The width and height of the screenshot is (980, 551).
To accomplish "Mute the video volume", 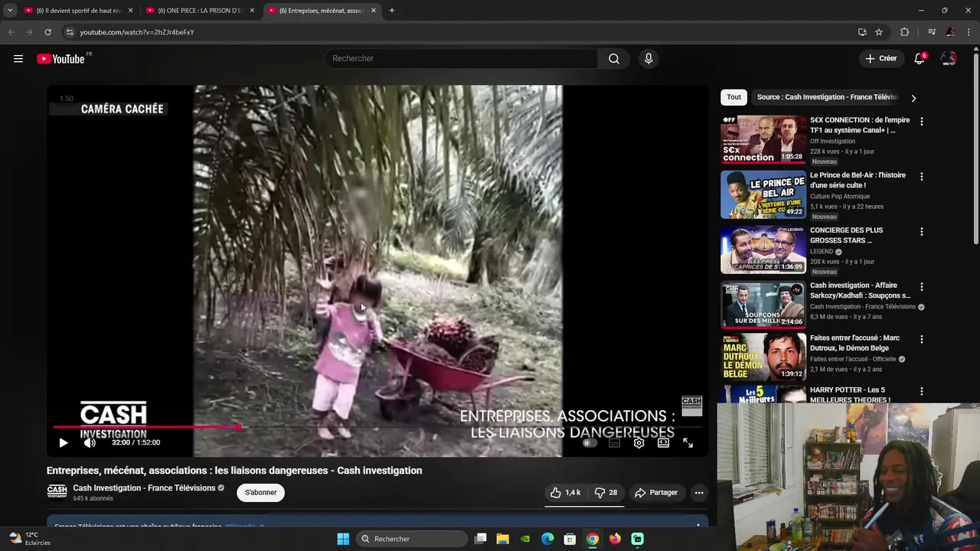I will pyautogui.click(x=90, y=442).
